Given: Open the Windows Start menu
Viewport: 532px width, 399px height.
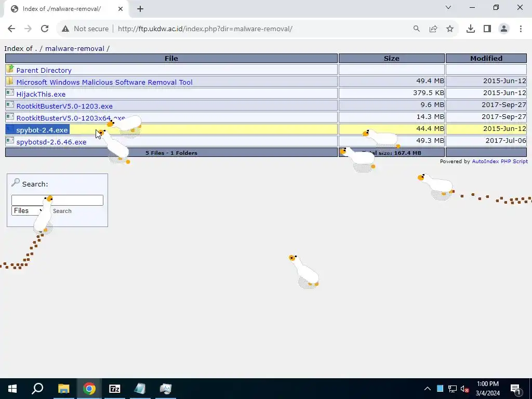Looking at the screenshot, I should click(12, 389).
